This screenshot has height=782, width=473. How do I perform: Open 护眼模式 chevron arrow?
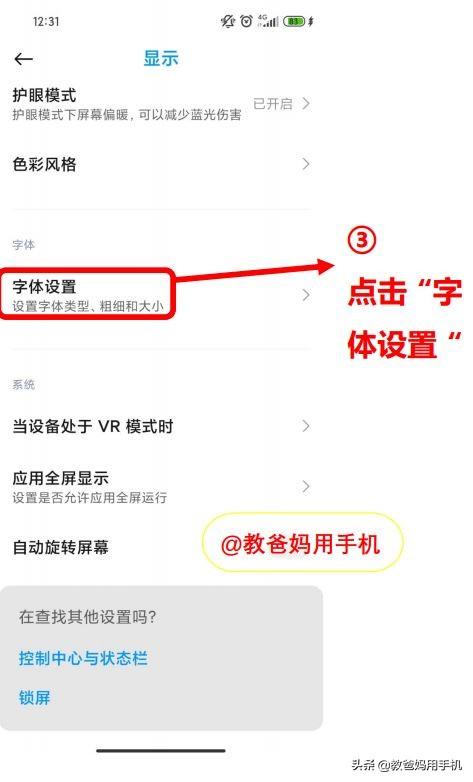tap(306, 104)
